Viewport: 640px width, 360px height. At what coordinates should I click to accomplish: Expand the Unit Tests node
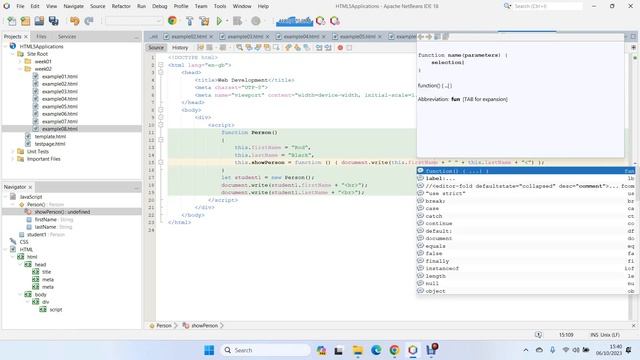click(x=13, y=151)
